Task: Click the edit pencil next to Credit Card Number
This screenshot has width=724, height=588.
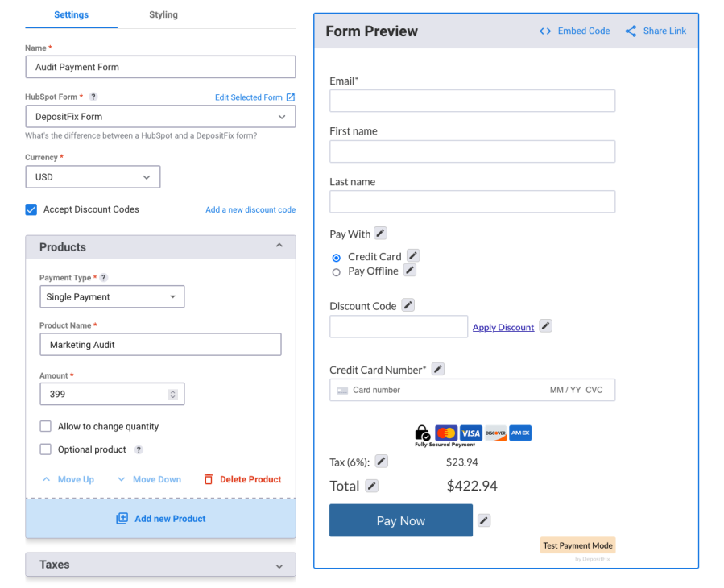Action: tap(437, 368)
